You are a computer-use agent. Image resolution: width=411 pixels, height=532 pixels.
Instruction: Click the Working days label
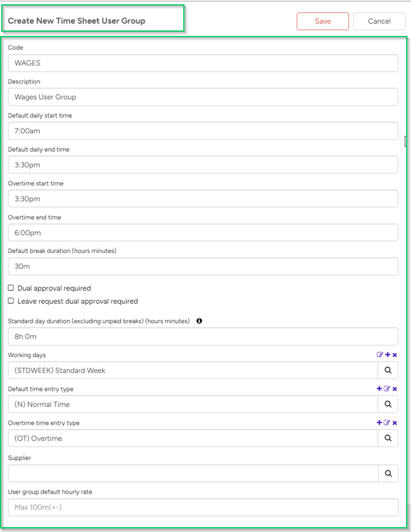point(27,355)
